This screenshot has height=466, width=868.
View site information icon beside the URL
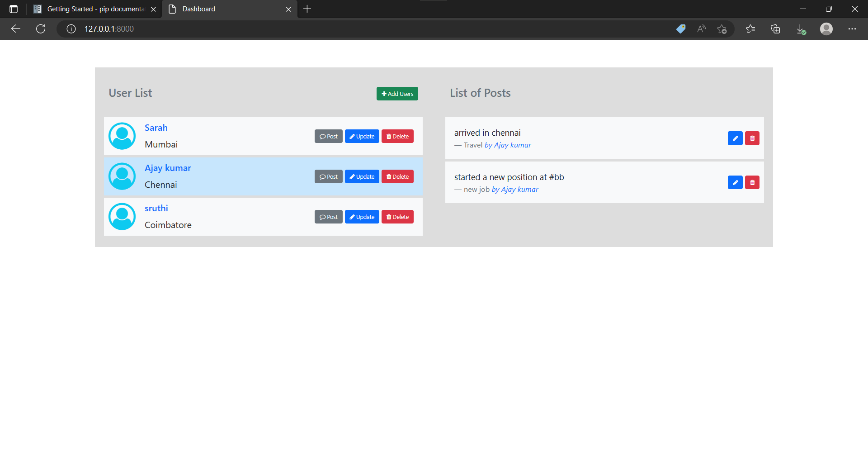coord(71,29)
